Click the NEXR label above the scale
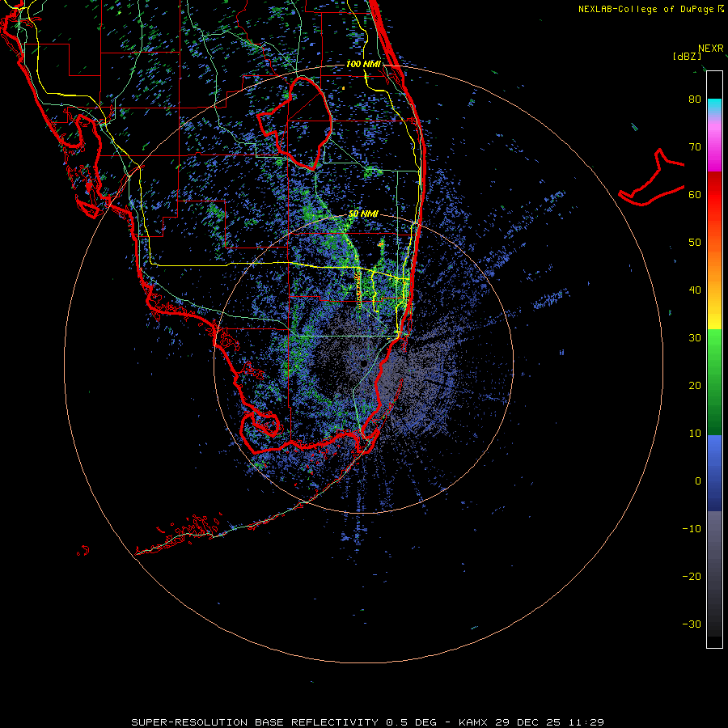 coord(710,49)
